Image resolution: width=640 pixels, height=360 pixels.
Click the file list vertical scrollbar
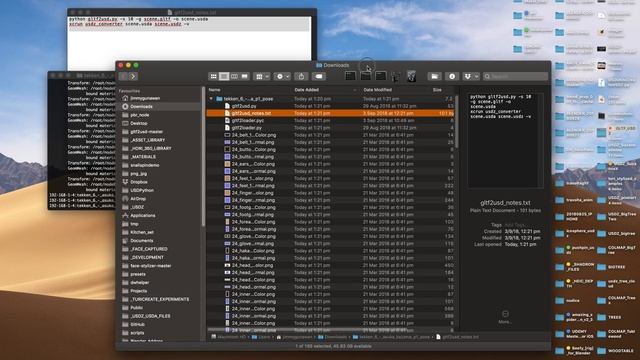[x=456, y=122]
